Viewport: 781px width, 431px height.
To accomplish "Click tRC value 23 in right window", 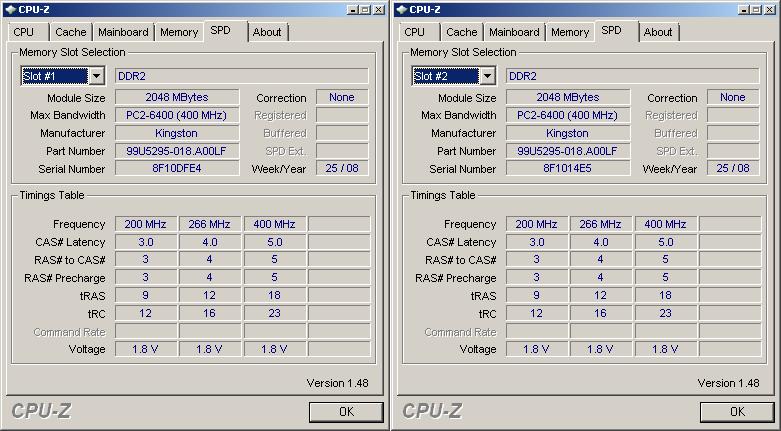I will click(x=665, y=313).
